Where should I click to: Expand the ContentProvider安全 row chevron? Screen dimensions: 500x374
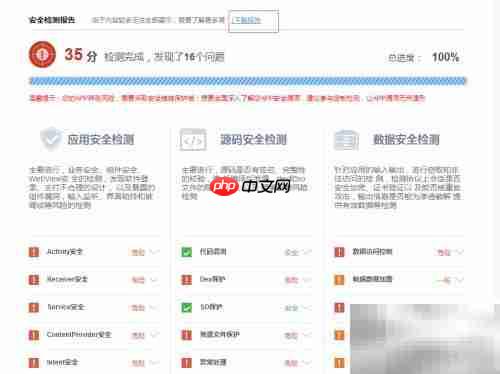154,335
